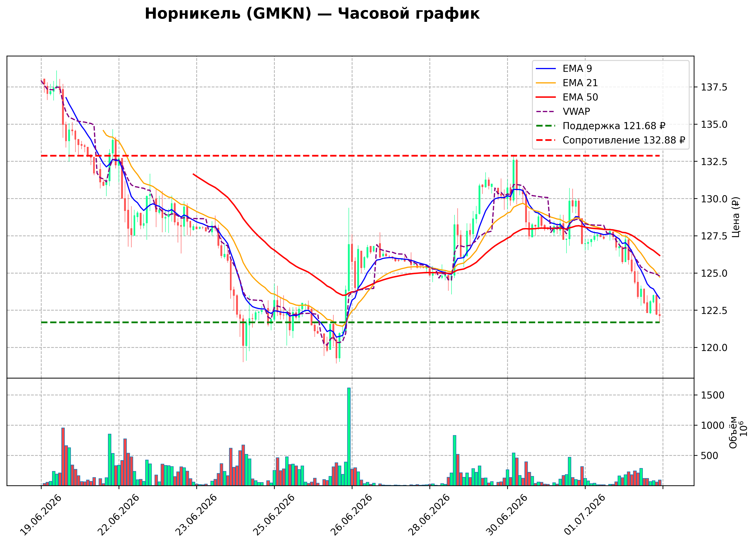Image resolution: width=756 pixels, height=544 pixels.
Task: Click the 'Объём' volume axis label
Action: pyautogui.click(x=733, y=433)
